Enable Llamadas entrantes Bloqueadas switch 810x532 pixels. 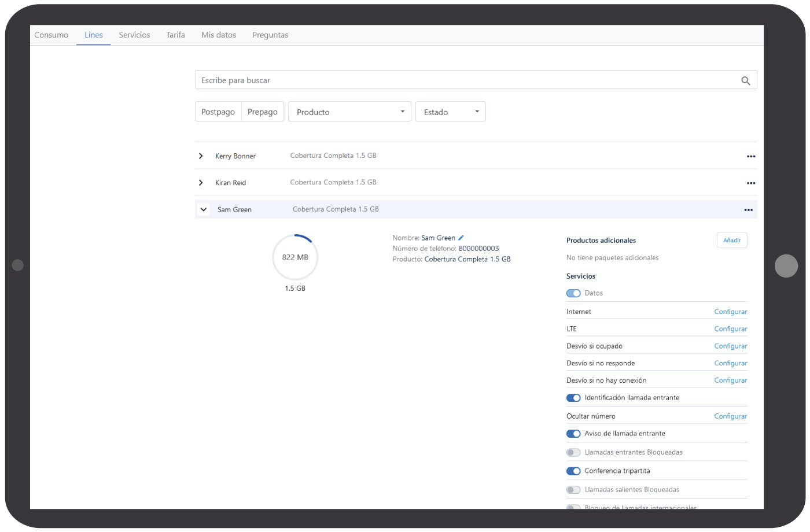[573, 452]
